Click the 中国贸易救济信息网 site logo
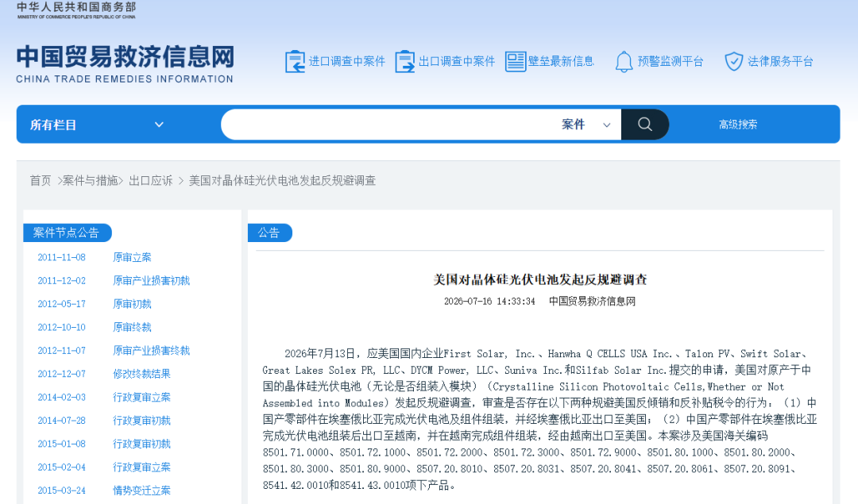Image resolution: width=858 pixels, height=504 pixels. 126,64
